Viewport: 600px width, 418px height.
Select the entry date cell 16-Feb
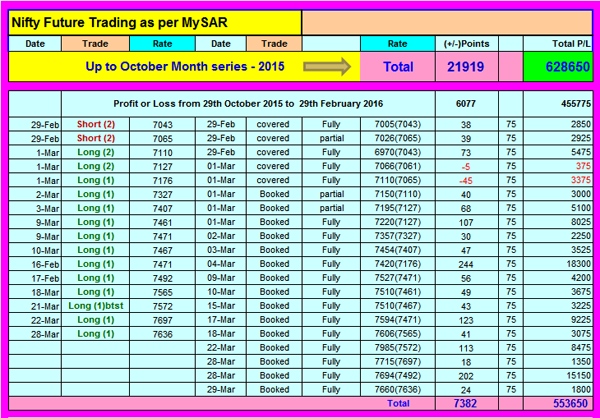35,264
